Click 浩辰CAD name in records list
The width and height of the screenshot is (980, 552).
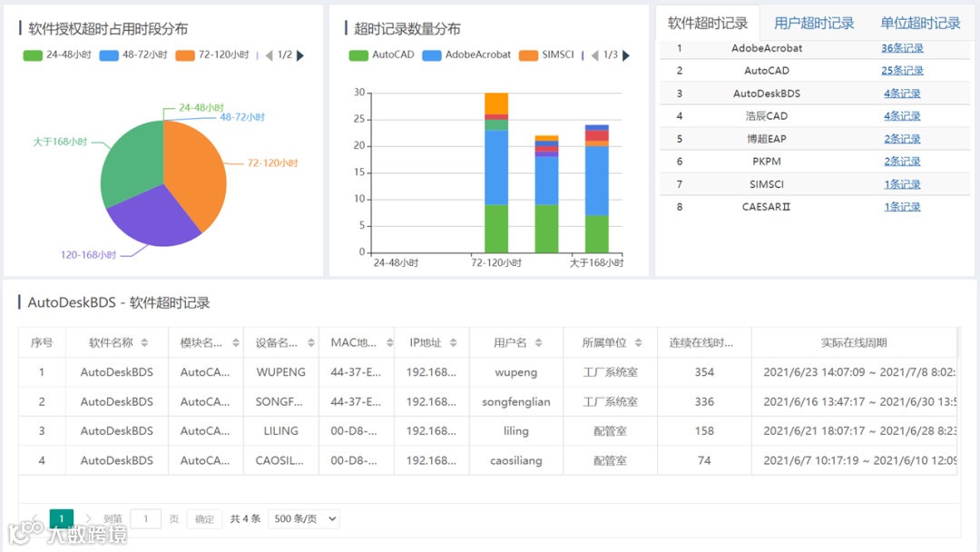(x=767, y=115)
